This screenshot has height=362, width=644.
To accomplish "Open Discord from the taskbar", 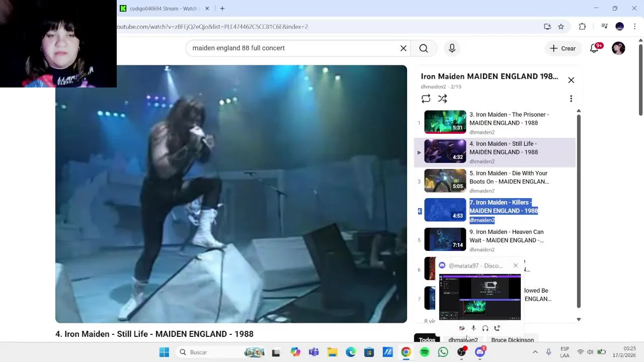I will coord(480,352).
